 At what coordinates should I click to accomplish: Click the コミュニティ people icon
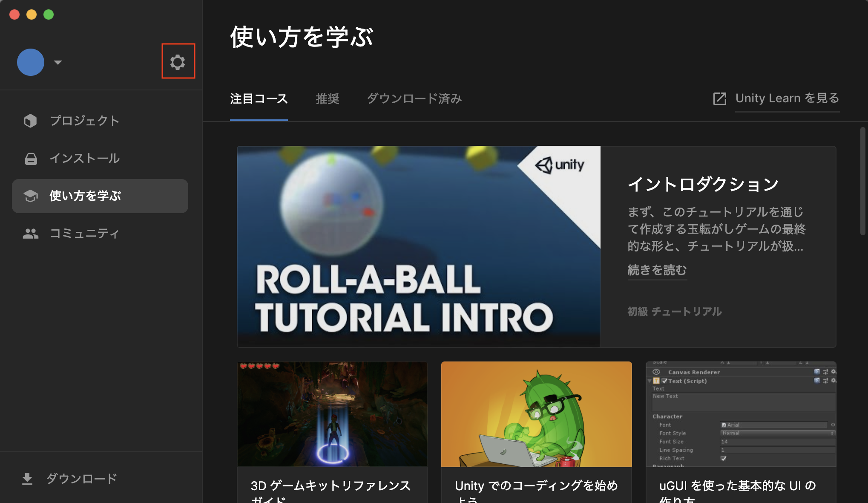click(31, 234)
